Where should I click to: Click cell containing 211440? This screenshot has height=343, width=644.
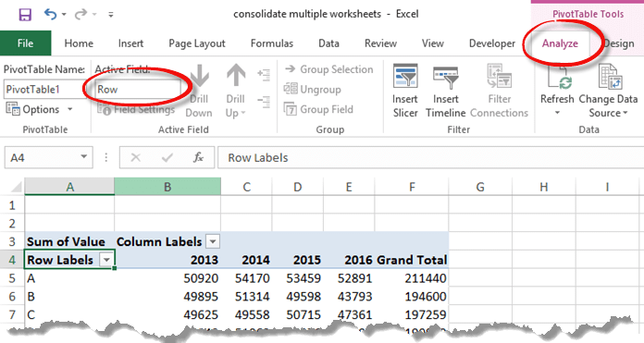pos(412,278)
